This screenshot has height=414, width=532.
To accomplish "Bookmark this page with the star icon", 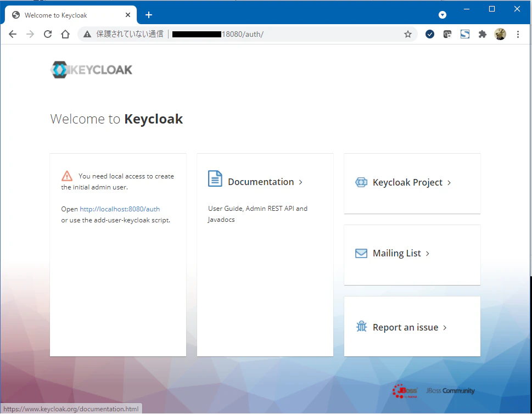I will 408,34.
